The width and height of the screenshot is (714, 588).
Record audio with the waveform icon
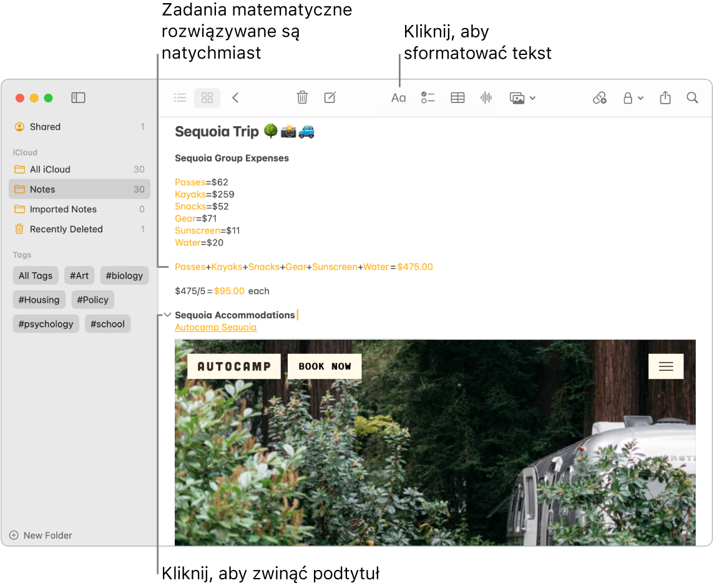click(486, 97)
